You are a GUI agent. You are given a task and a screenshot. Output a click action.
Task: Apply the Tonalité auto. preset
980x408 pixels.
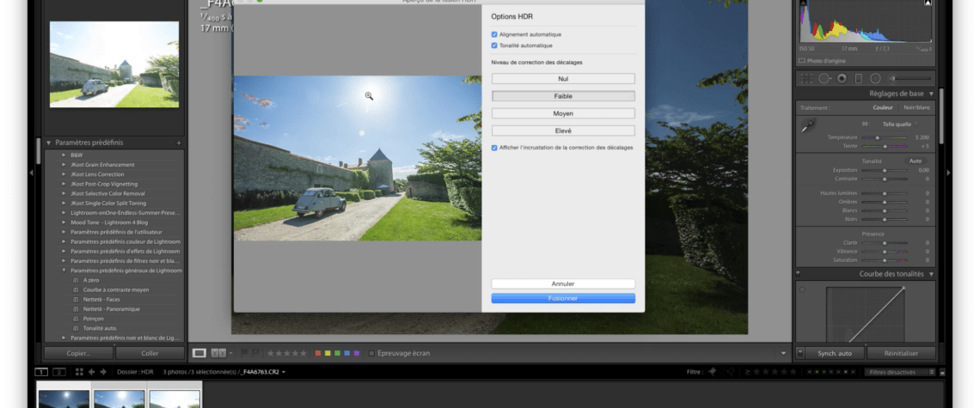click(100, 328)
